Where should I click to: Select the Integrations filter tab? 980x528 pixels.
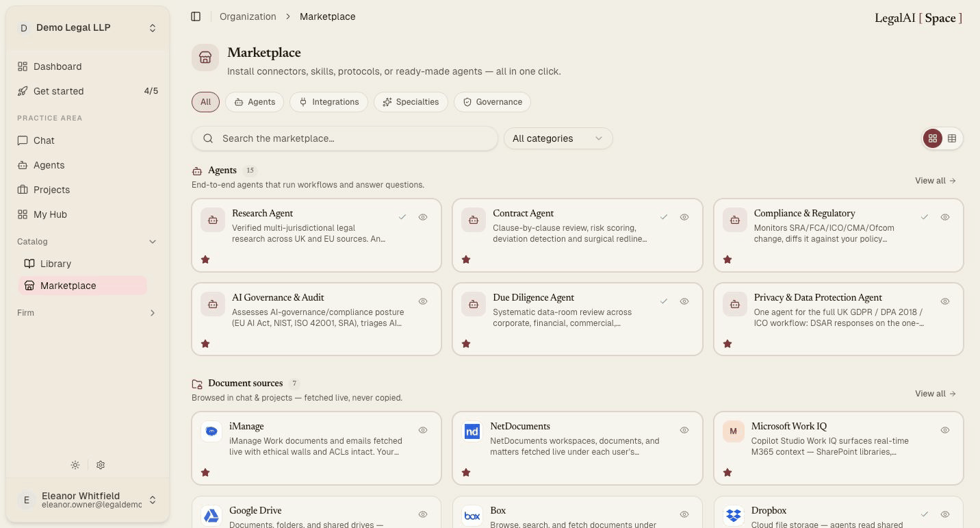pos(329,102)
